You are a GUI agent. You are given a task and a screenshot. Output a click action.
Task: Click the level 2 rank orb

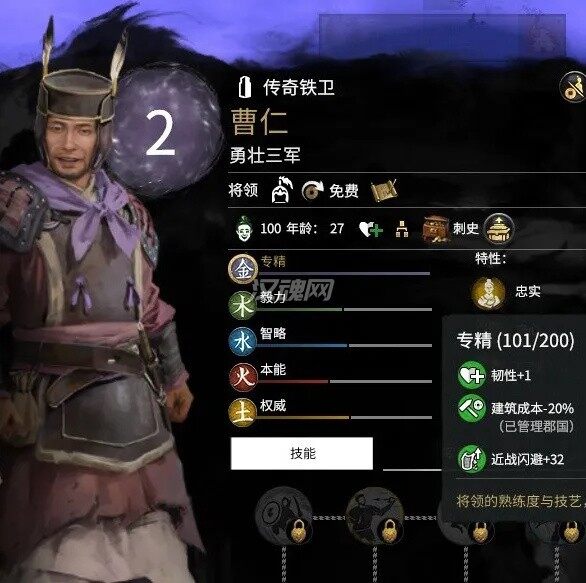click(x=164, y=131)
